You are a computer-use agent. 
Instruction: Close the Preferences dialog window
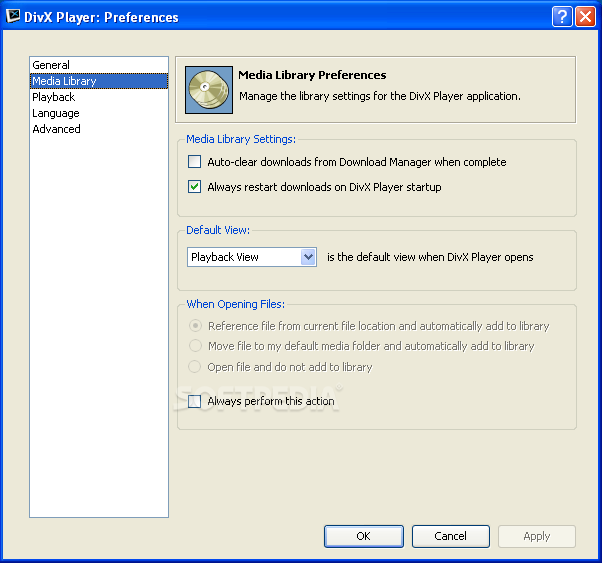click(585, 17)
